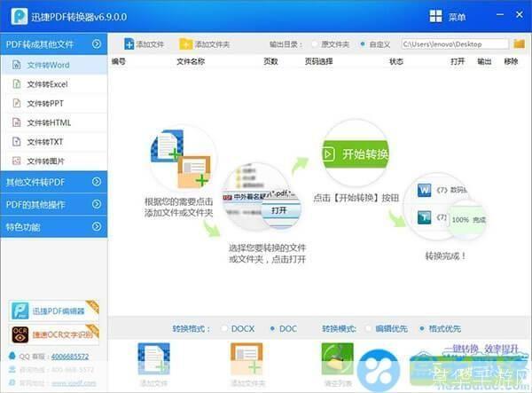
Task: Click the QQ customer service penguin icon
Action: coord(12,356)
